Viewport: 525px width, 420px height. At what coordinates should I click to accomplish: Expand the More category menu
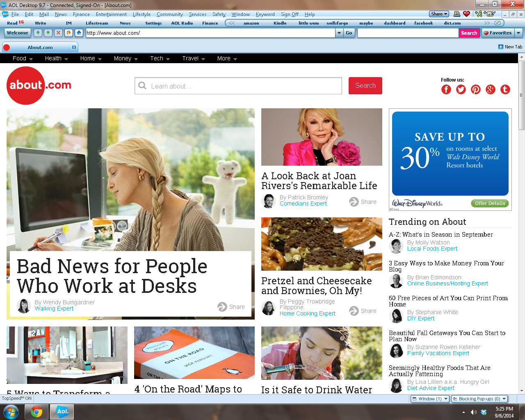pyautogui.click(x=227, y=59)
